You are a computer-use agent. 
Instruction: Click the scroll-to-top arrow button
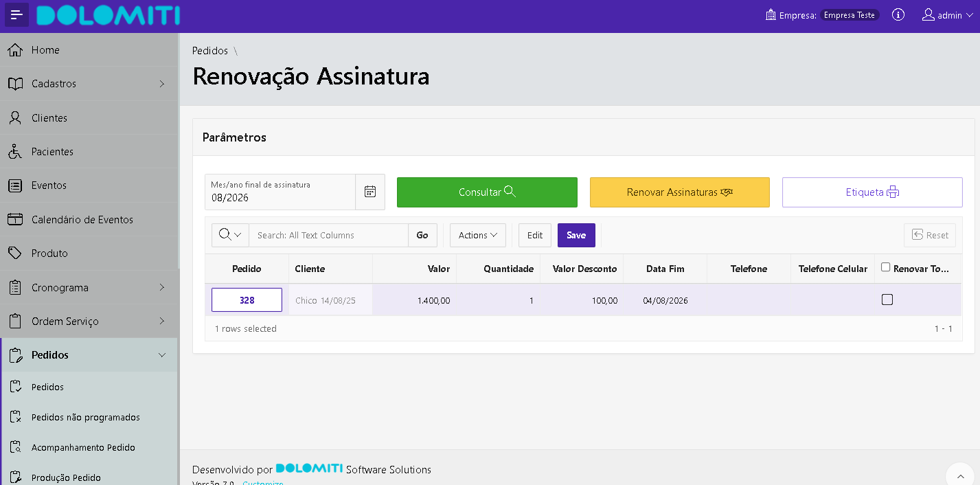coord(961,476)
